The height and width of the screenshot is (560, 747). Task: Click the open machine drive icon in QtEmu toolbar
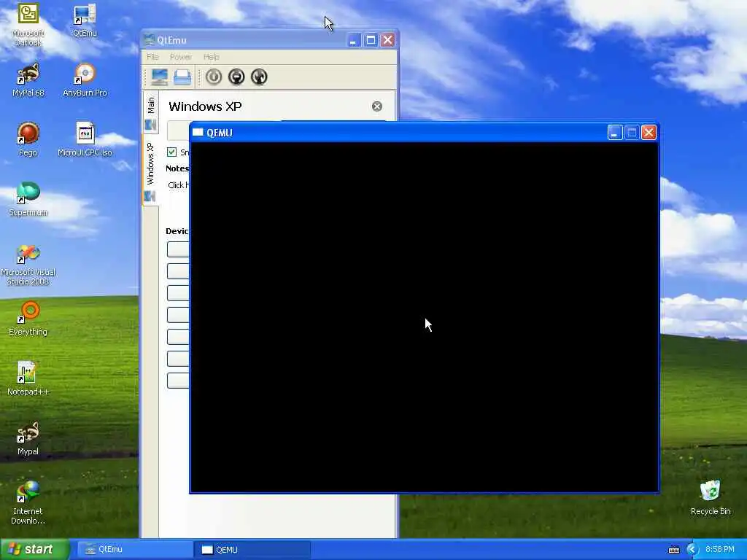(x=182, y=77)
